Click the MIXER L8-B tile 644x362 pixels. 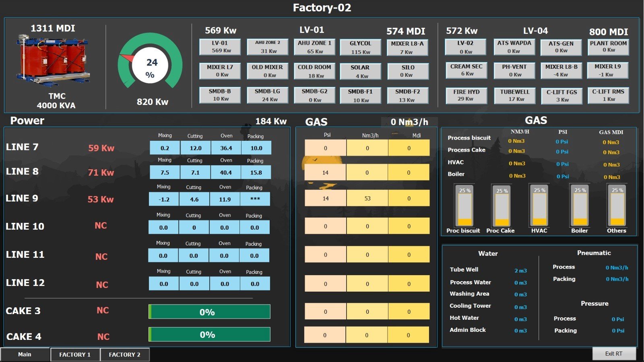point(561,70)
